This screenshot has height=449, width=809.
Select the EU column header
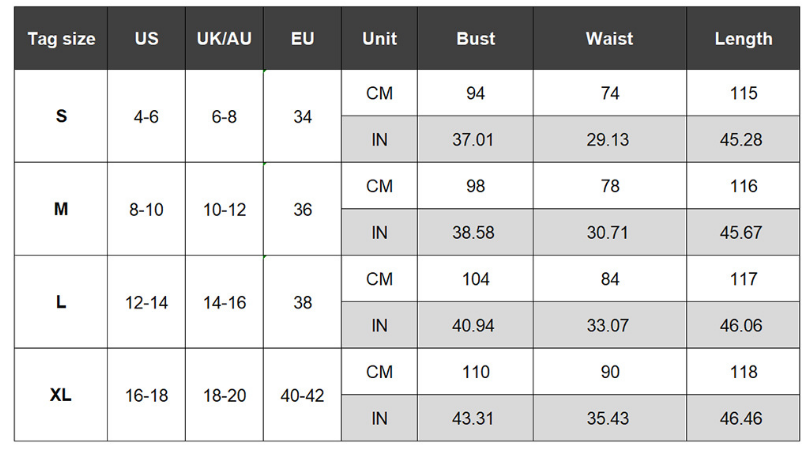(302, 39)
